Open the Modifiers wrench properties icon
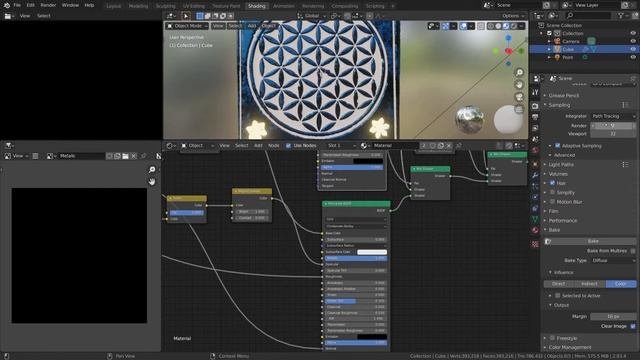This screenshot has height=360, width=640. [x=535, y=176]
